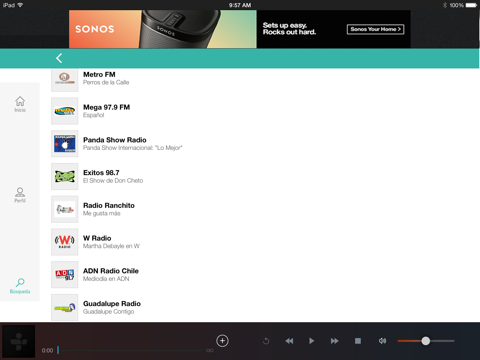Click the Guadalupe Radio station logo
This screenshot has height=360, width=480.
[65, 307]
